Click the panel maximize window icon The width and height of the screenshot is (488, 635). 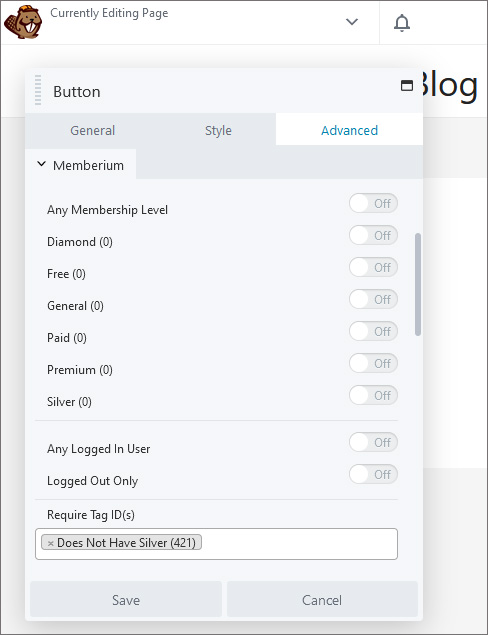point(407,85)
